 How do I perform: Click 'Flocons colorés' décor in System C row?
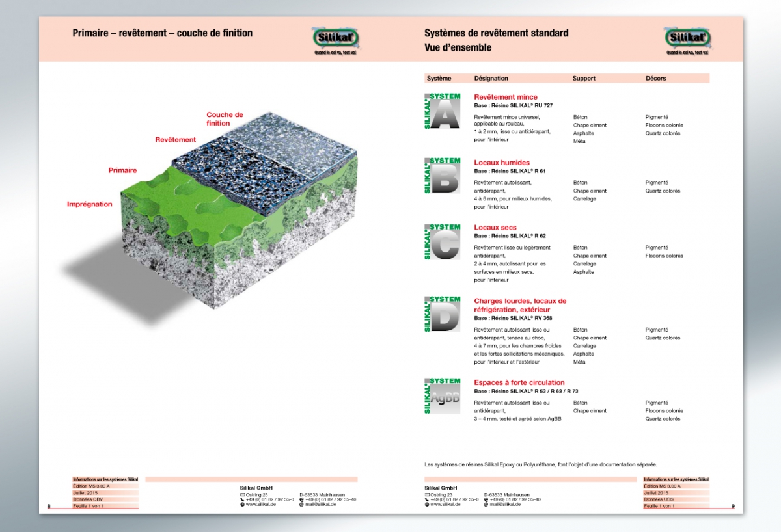665,256
